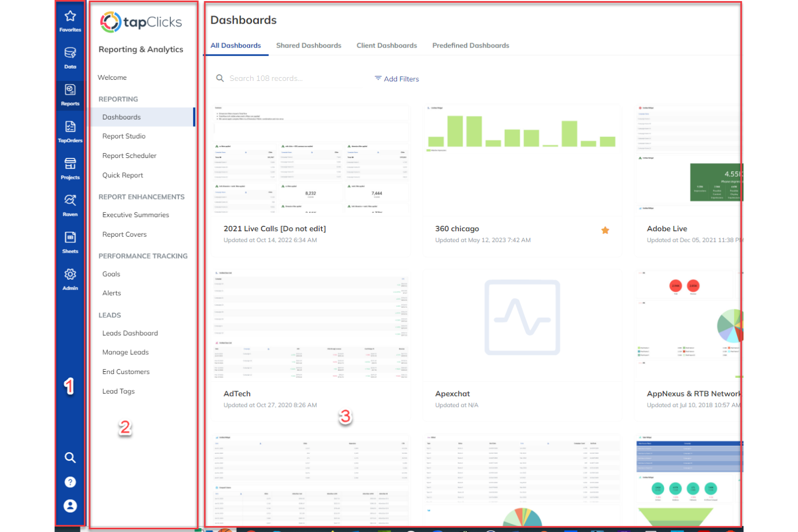Open Lead Tags
Screen dimensions: 798x532
(x=119, y=391)
